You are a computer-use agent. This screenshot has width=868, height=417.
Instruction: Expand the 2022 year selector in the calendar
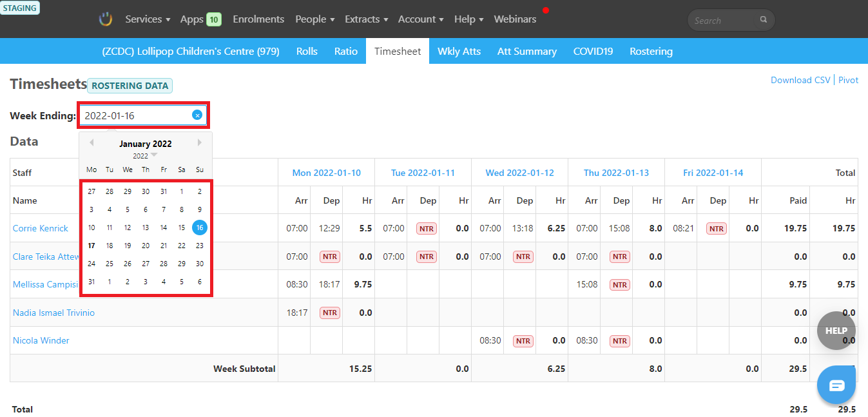[x=145, y=156]
